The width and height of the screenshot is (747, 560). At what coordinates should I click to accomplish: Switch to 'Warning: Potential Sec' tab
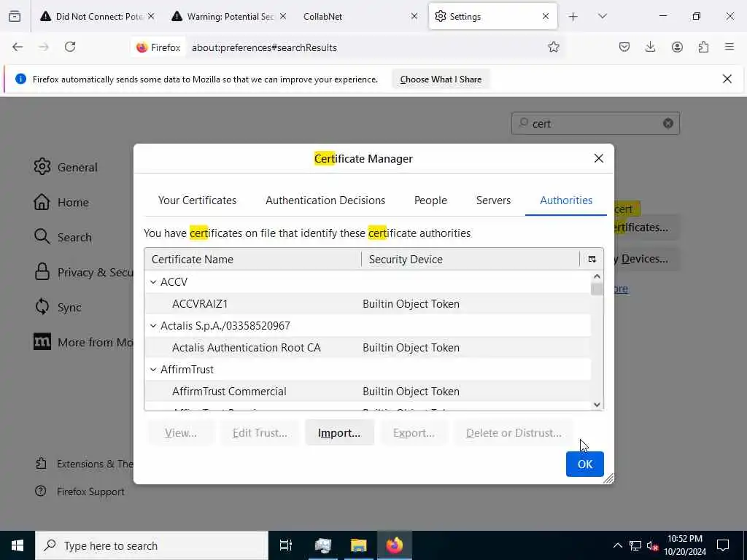(x=231, y=17)
